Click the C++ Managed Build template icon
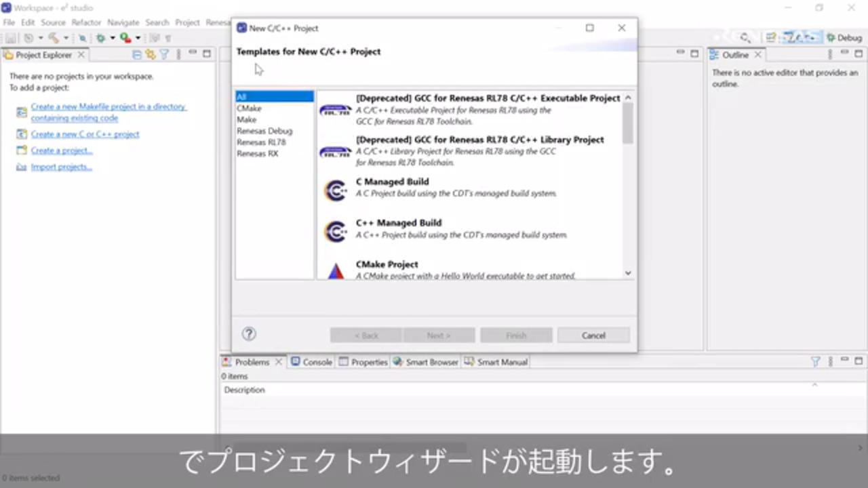868x488 pixels. pos(336,232)
